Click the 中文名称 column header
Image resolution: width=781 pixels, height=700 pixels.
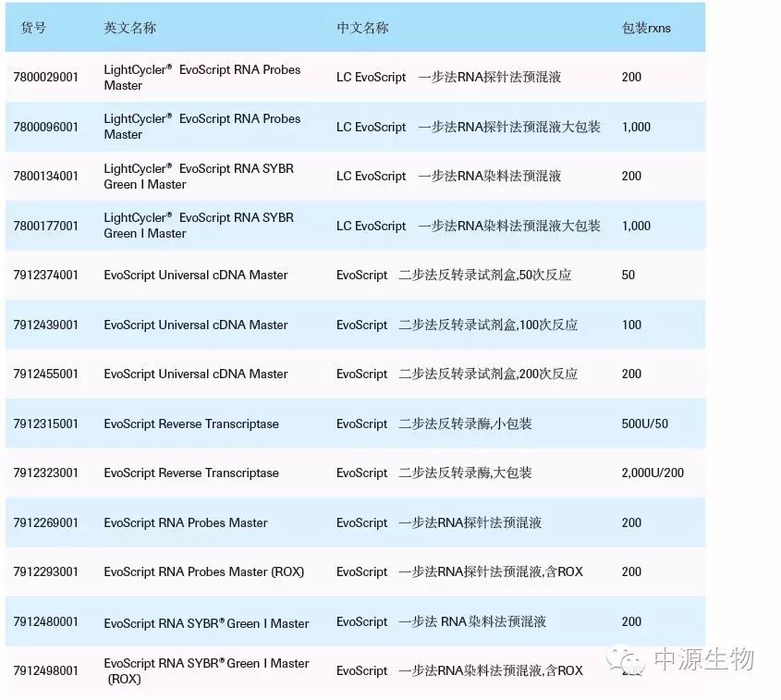pyautogui.click(x=362, y=28)
